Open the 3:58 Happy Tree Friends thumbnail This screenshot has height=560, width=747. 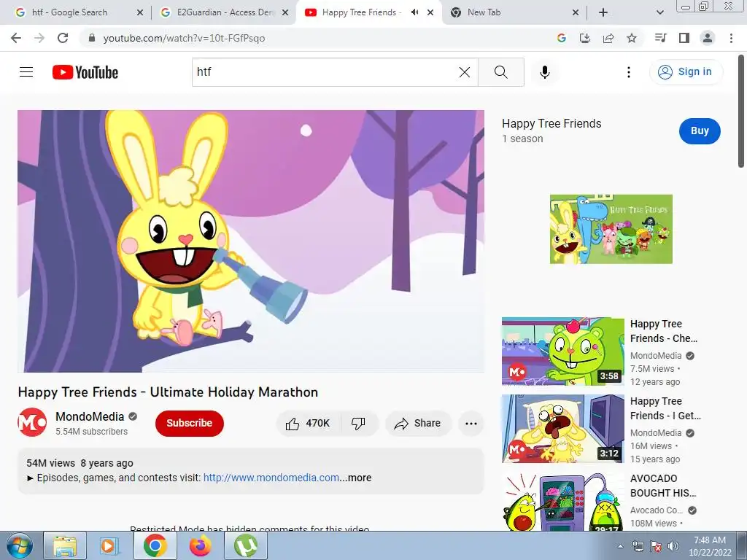[562, 351]
